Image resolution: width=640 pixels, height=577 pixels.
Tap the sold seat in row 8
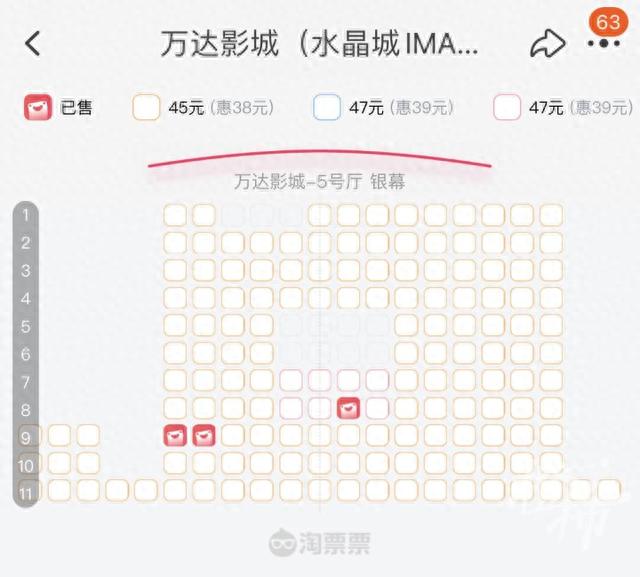(349, 408)
